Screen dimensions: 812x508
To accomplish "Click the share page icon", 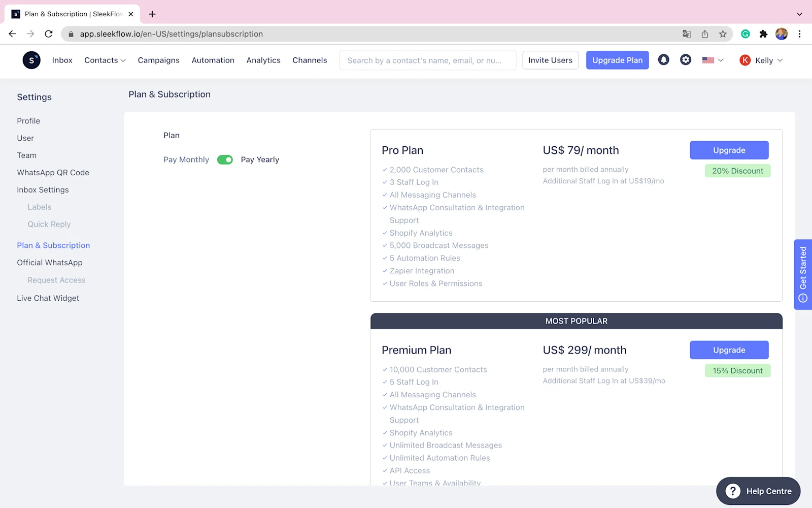I will [705, 34].
